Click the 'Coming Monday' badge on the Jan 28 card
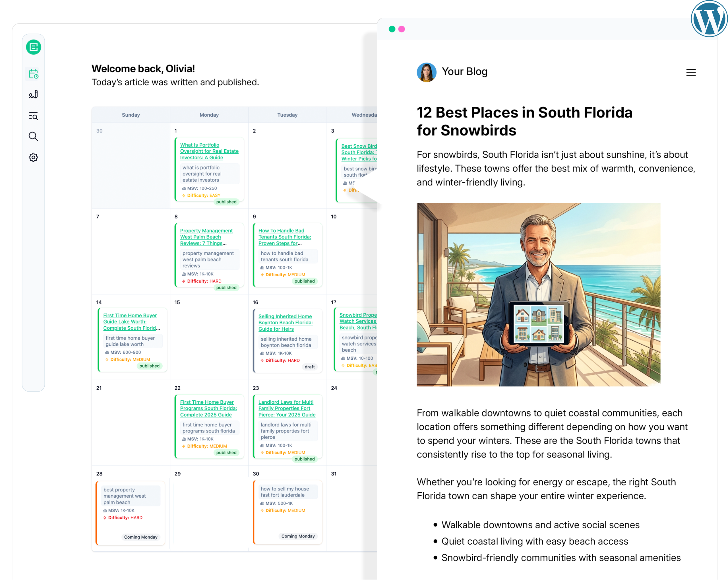728x581 pixels. tap(141, 537)
